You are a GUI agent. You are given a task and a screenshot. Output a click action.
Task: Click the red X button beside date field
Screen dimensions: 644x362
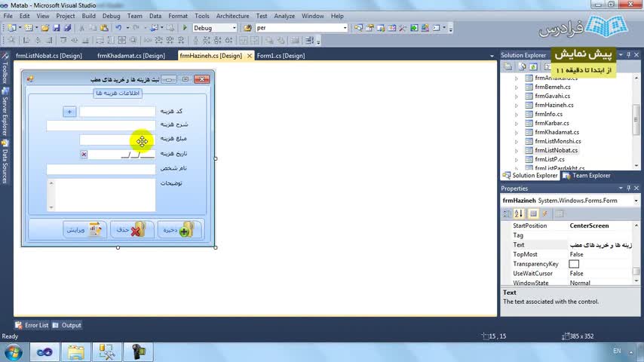click(84, 154)
